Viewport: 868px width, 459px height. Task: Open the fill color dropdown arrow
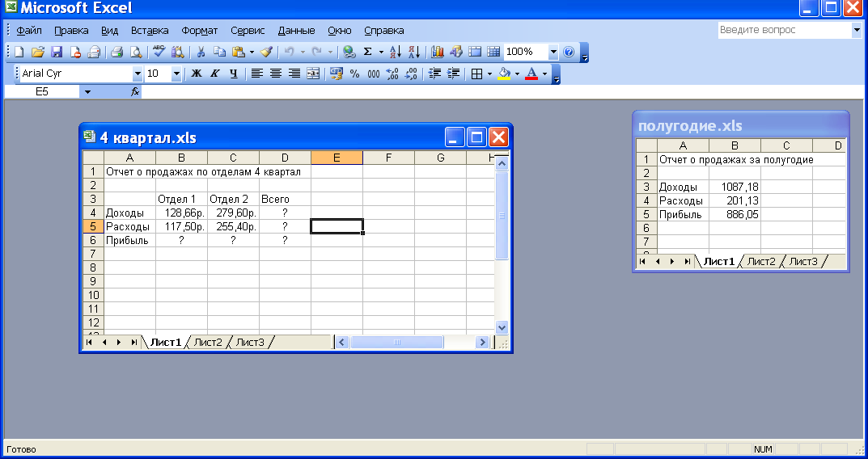click(x=517, y=74)
